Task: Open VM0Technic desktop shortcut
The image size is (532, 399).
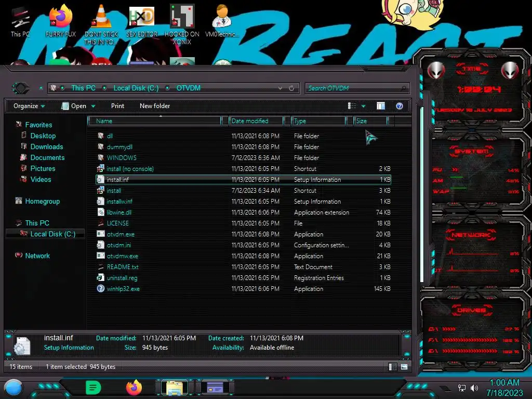Action: [222, 21]
